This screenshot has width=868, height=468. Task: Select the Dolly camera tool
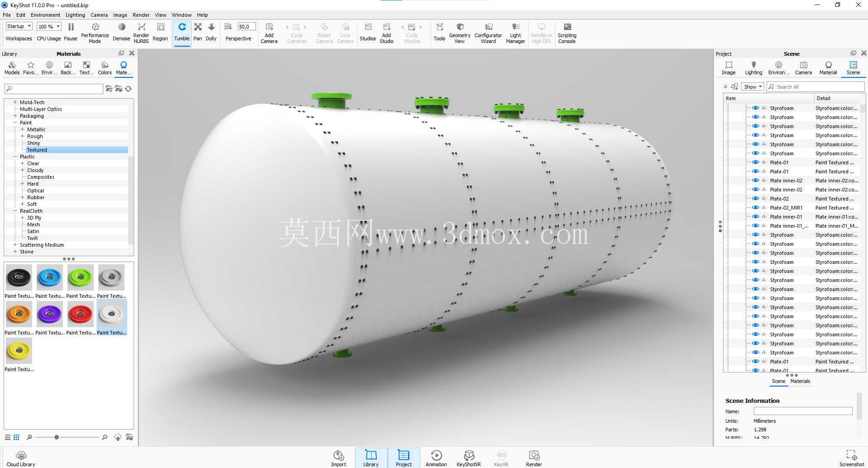[x=211, y=32]
